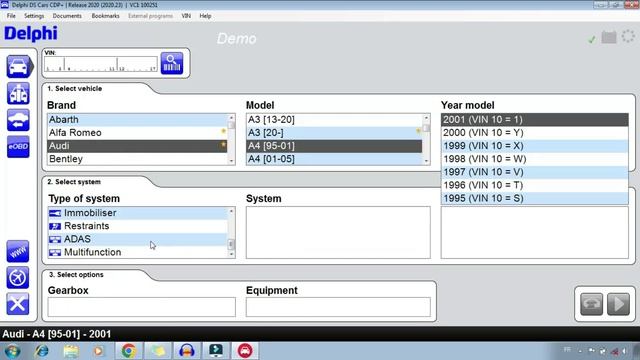Select year 1995 (VIN 10 = S)
The height and width of the screenshot is (360, 640).
tap(535, 198)
